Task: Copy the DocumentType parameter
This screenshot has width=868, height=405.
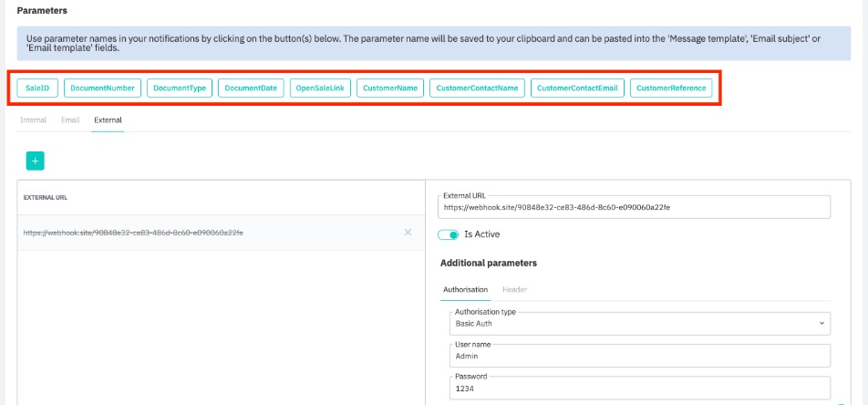Action: pos(179,88)
